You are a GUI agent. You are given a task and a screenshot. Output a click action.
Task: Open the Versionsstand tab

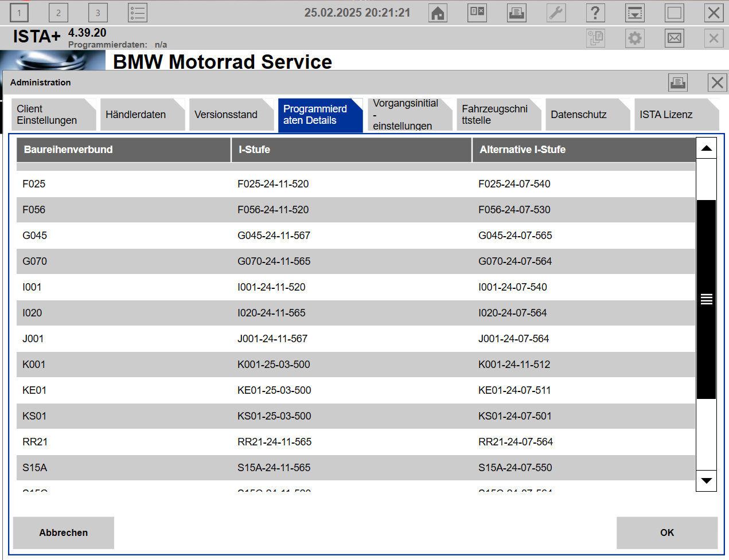coord(231,115)
